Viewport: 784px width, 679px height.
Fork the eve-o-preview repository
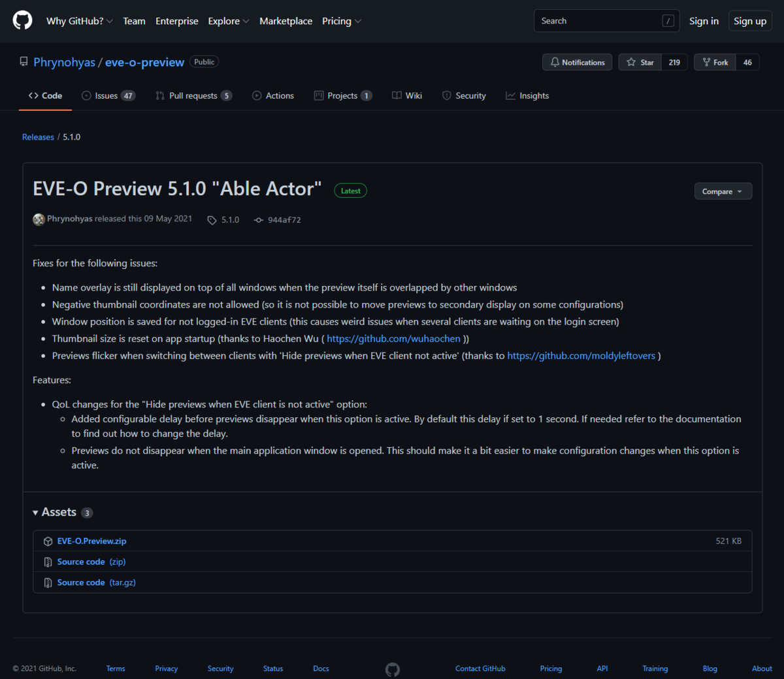coord(715,62)
